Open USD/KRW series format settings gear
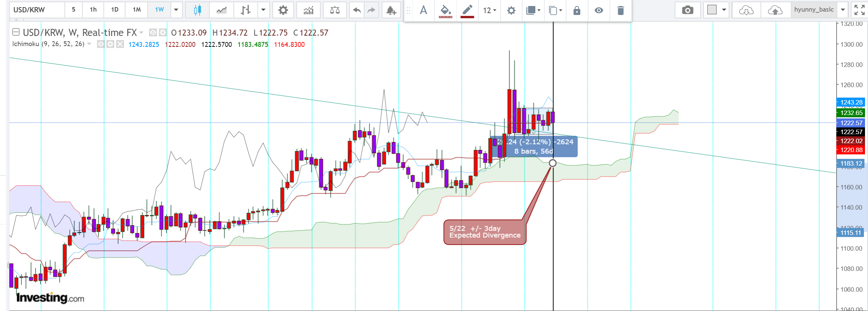Viewport: 868px width, 311px height. (x=162, y=33)
